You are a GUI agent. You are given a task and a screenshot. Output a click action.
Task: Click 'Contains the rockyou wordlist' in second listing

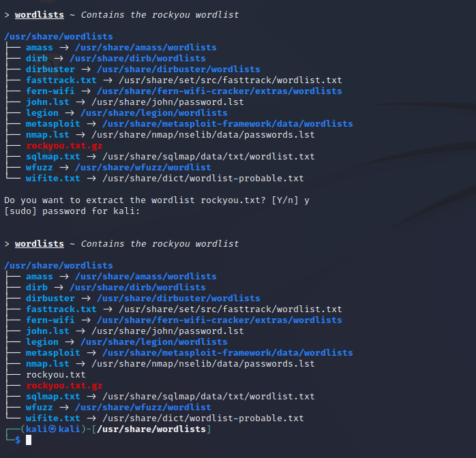tap(160, 244)
